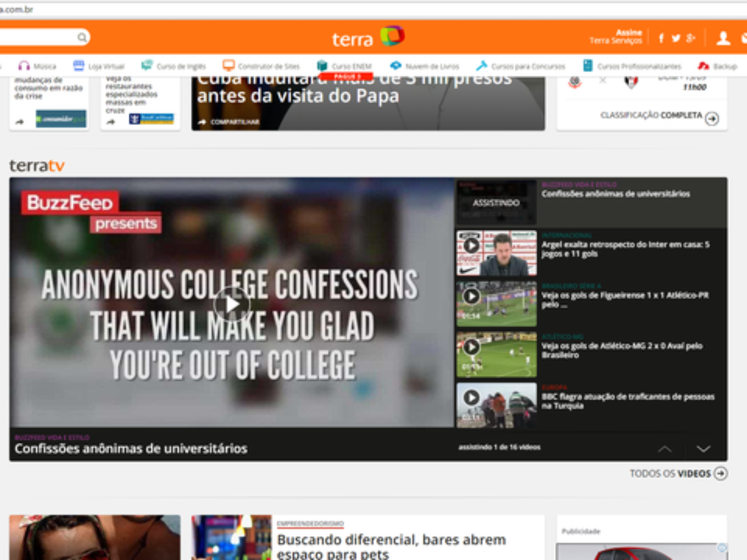This screenshot has width=747, height=560.
Task: Open Terra's Facebook page icon
Action: click(x=661, y=39)
